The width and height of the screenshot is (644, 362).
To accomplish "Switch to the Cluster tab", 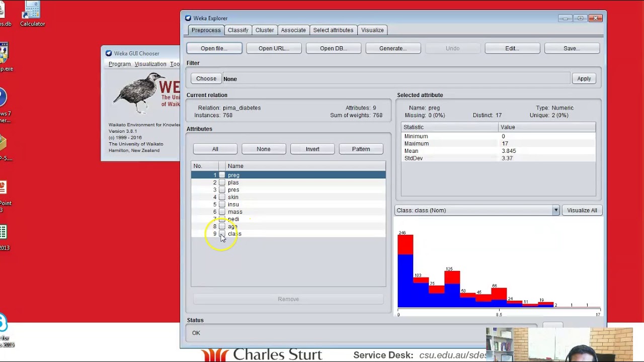I will pos(265,30).
